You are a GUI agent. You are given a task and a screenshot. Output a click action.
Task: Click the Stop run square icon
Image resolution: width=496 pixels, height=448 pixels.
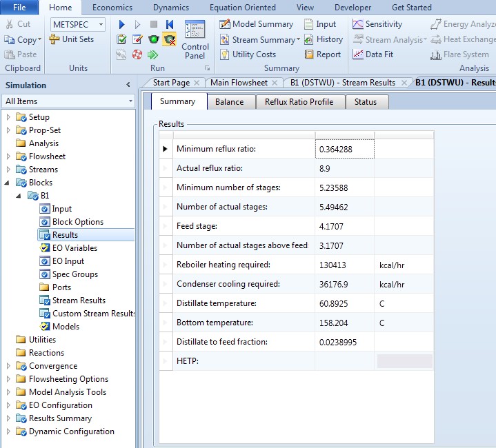[x=154, y=25]
